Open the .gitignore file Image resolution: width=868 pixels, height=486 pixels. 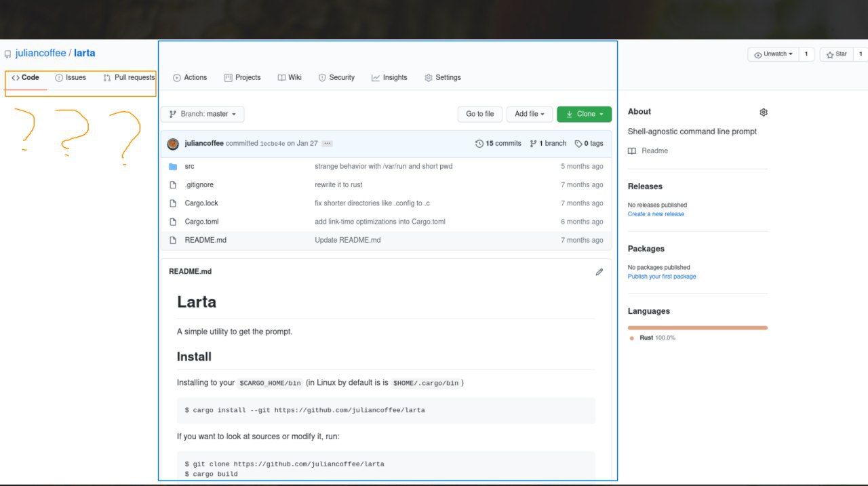199,184
